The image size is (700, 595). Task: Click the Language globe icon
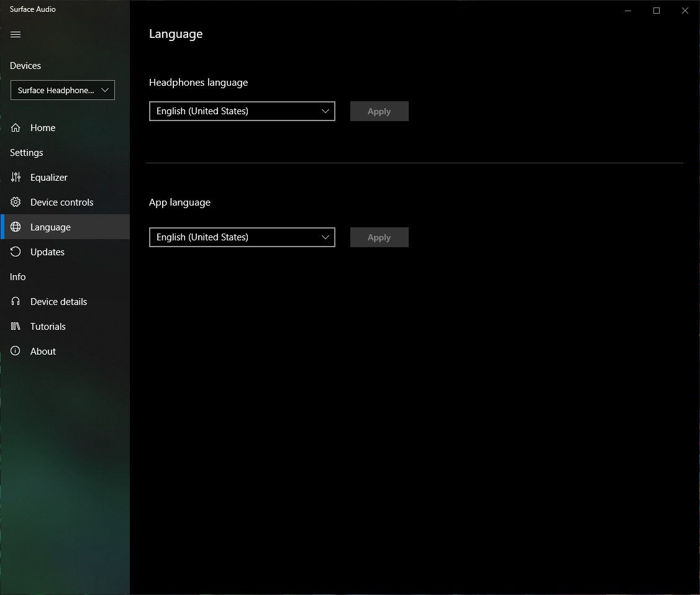tap(16, 227)
